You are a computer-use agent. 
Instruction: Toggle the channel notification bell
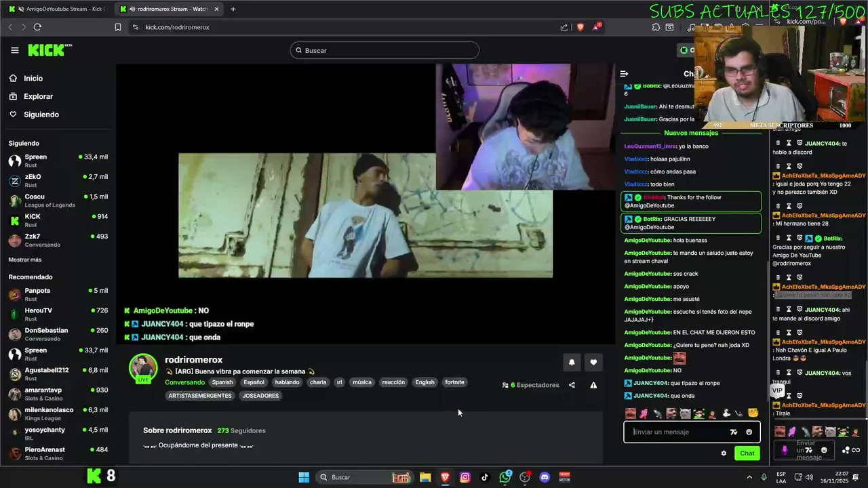pyautogui.click(x=572, y=363)
